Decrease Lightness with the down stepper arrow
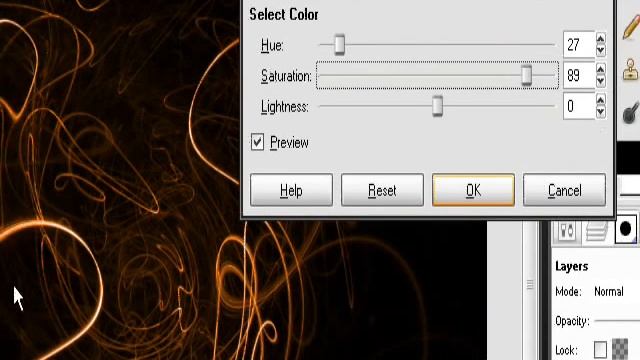 tap(600, 112)
